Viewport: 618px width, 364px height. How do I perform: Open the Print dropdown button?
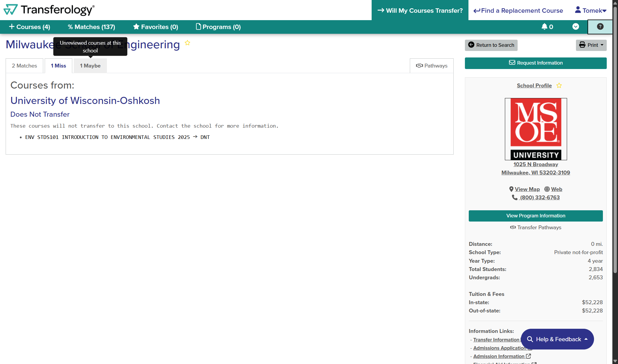(x=591, y=45)
